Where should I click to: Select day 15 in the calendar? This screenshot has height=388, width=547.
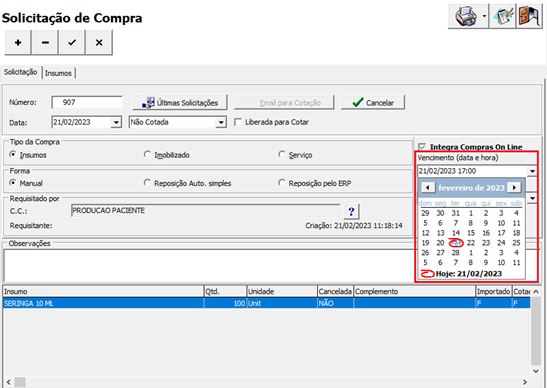click(x=471, y=233)
